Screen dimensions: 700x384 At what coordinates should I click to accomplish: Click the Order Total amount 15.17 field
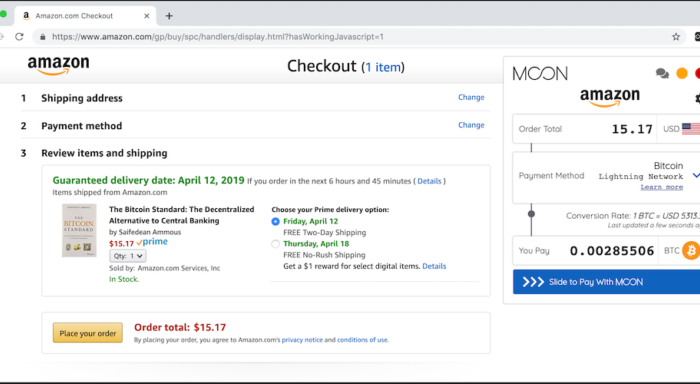point(632,129)
